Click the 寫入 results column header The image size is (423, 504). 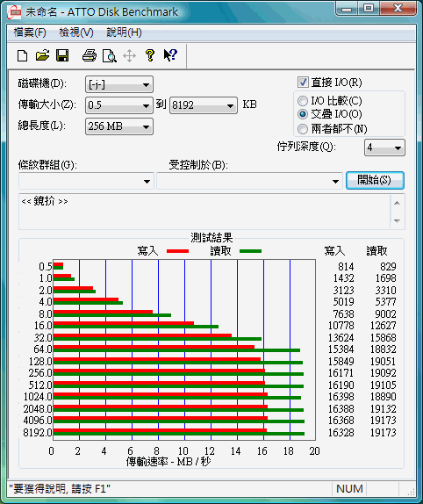coord(334,251)
